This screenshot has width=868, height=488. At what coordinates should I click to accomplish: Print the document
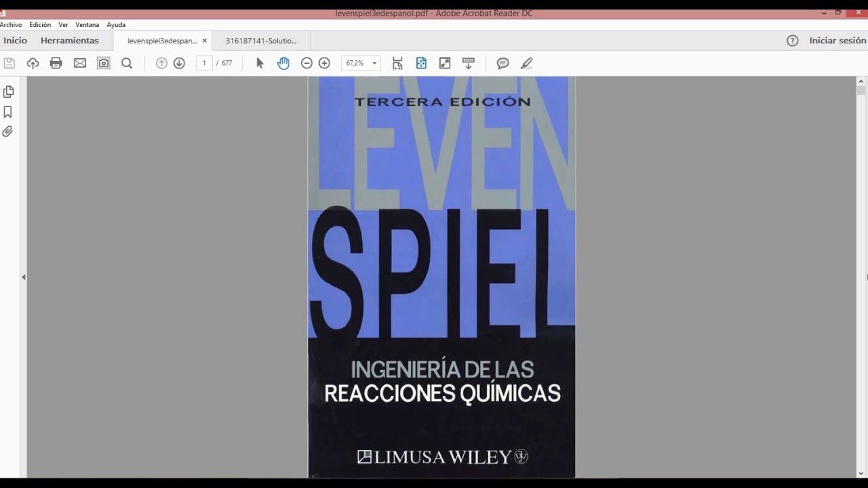coord(56,63)
